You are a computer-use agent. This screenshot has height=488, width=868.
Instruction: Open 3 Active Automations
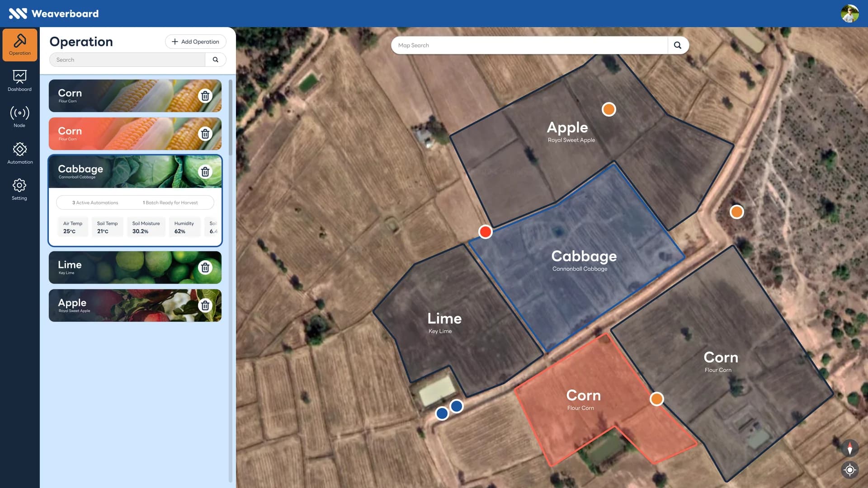click(95, 202)
